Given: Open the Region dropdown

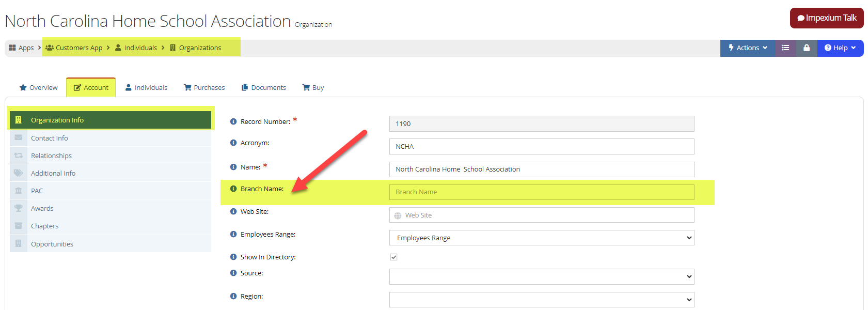Looking at the screenshot, I should (x=542, y=300).
